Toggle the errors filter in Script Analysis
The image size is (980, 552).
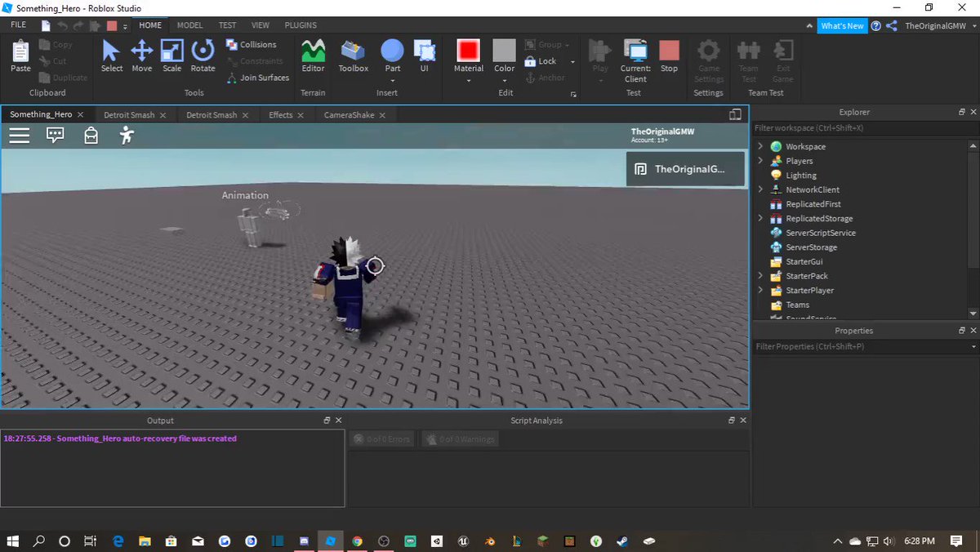pos(381,439)
